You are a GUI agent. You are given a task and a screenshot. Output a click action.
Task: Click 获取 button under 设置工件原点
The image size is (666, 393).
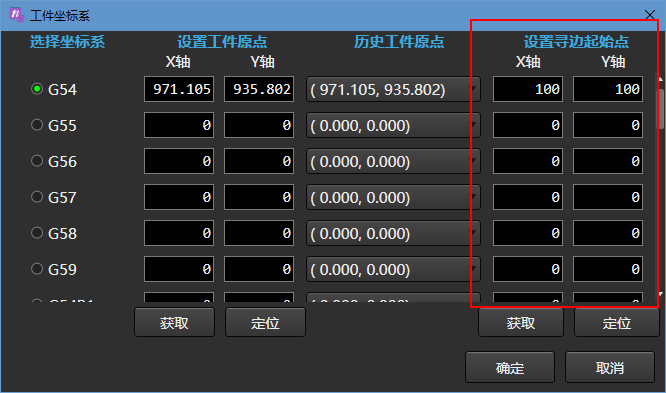[x=174, y=322]
